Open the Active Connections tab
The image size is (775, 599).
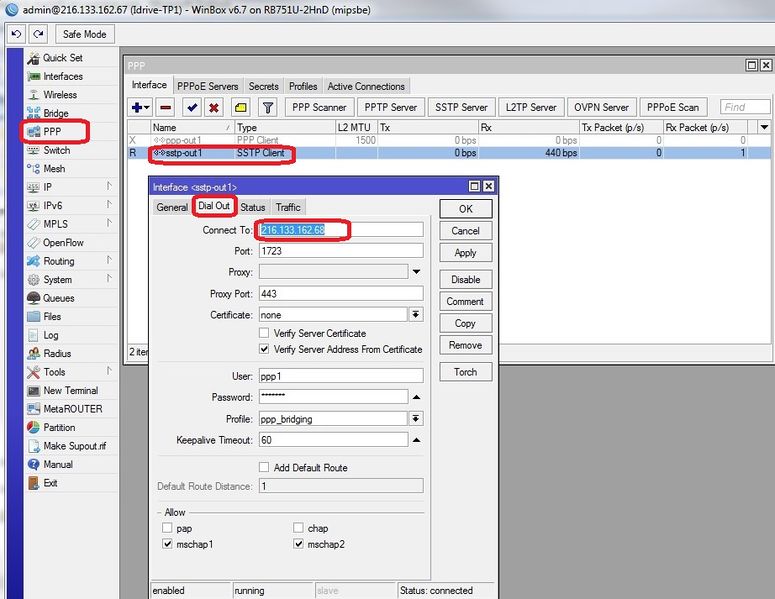pos(366,86)
